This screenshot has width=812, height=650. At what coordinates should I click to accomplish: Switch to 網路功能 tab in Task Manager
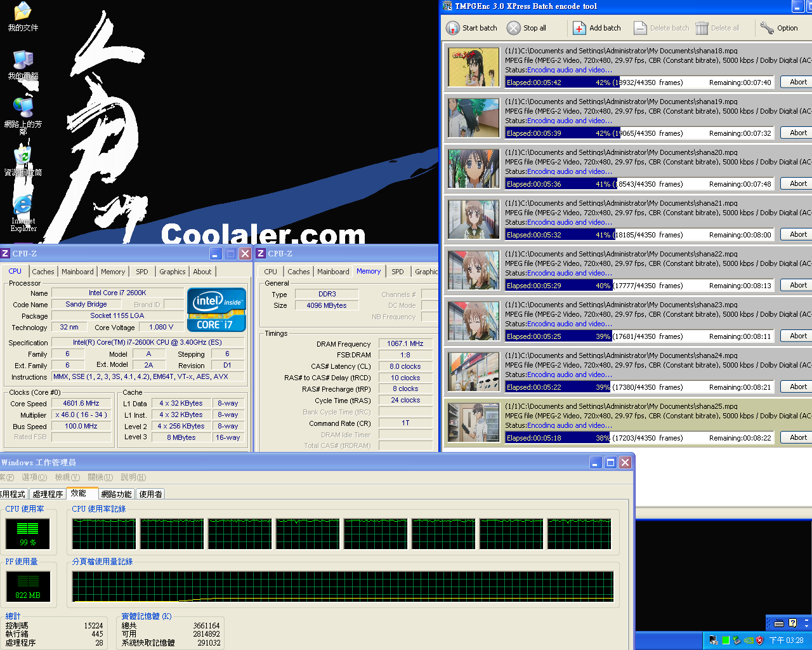click(117, 494)
